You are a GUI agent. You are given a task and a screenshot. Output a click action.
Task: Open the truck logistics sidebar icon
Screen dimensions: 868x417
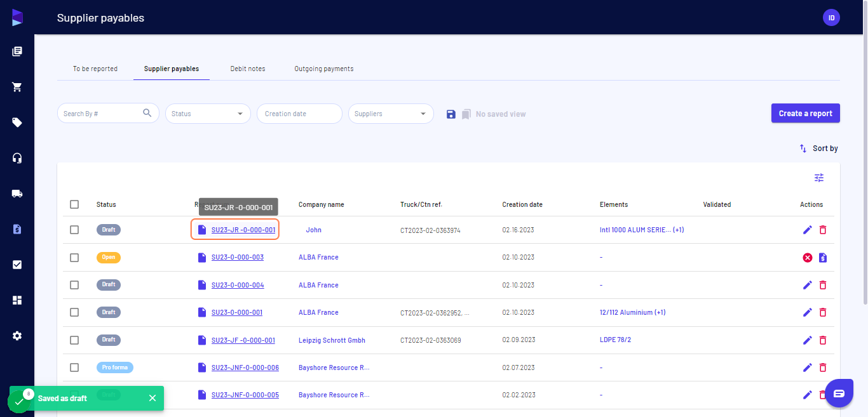[17, 194]
